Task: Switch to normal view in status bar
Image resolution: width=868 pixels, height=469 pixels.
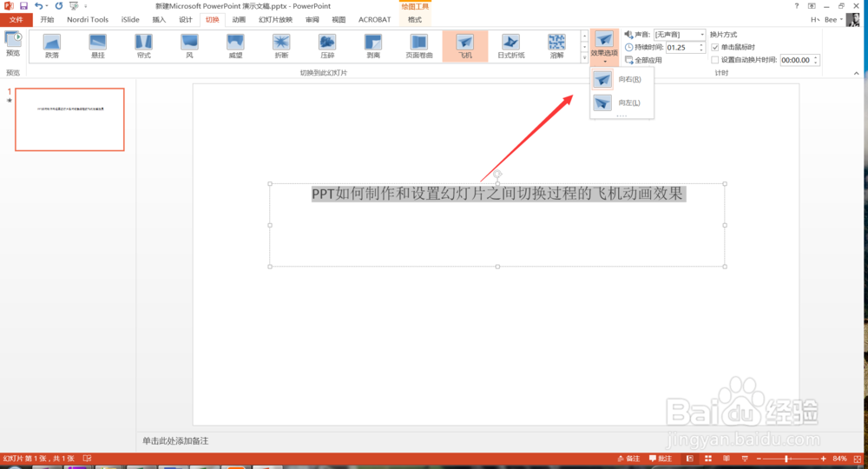Action: tap(690, 459)
